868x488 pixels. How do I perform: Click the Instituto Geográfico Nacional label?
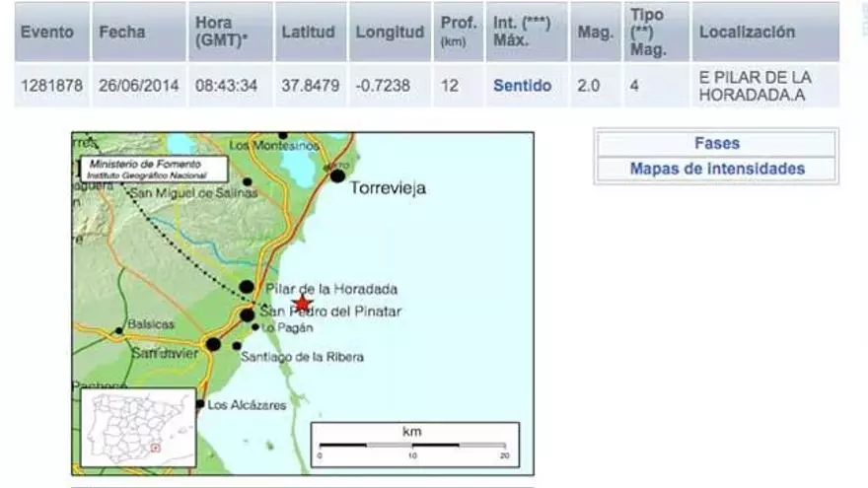click(x=148, y=174)
